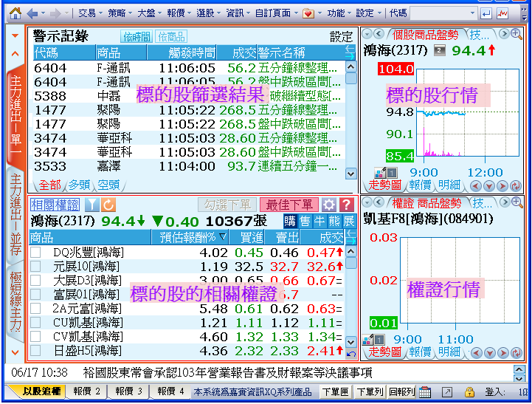The image size is (532, 404).
Task: Click the padlock icon in the bottom status bar
Action: 469,391
